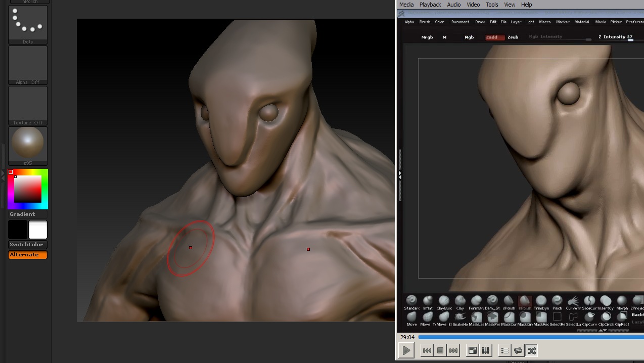Toggle shuffle mode in the player

[x=531, y=350]
